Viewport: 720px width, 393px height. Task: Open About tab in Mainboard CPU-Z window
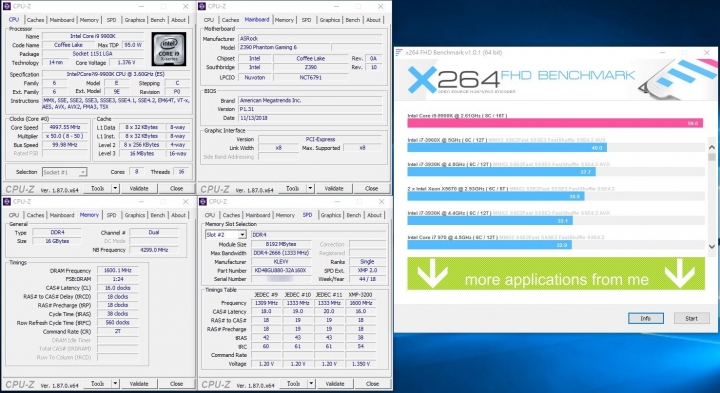[x=373, y=20]
